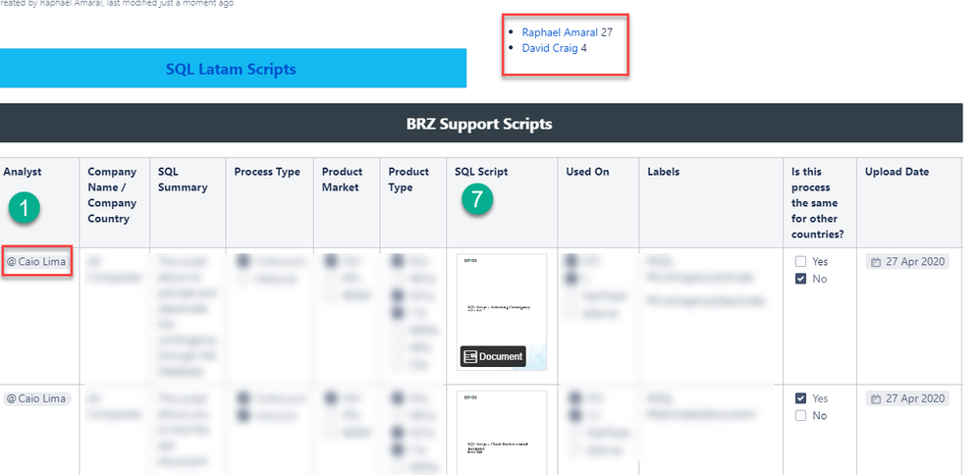Open Raphael Amaral contributor link
Image resolution: width=980 pixels, height=475 pixels.
[560, 32]
